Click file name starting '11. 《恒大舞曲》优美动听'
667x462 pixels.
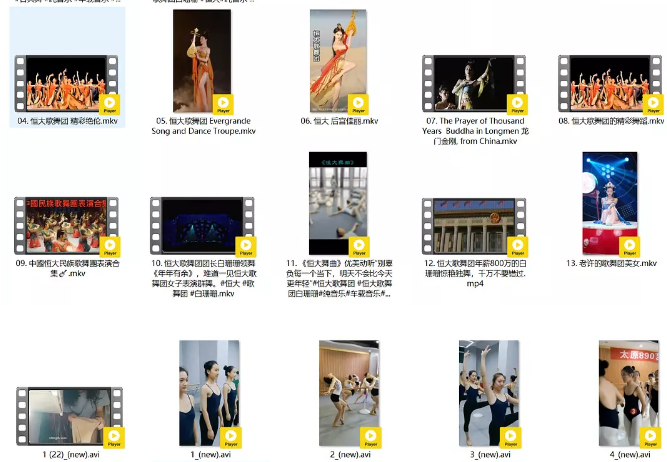[x=339, y=279]
